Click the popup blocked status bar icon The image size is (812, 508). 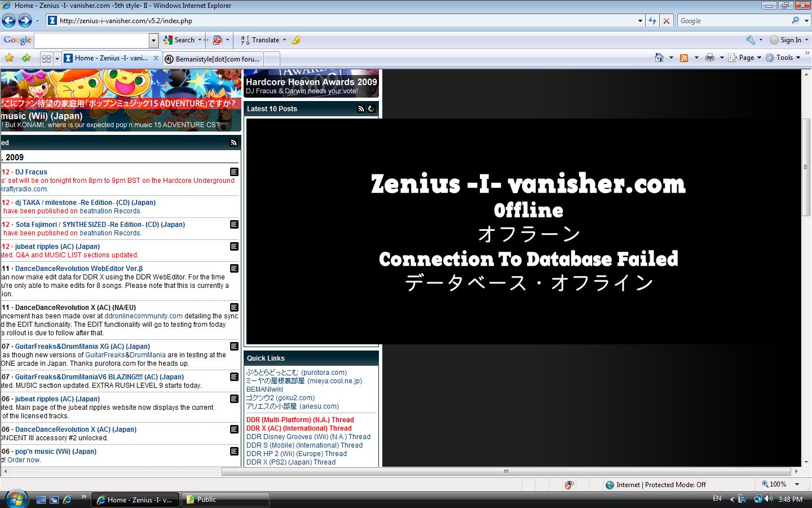tap(570, 485)
